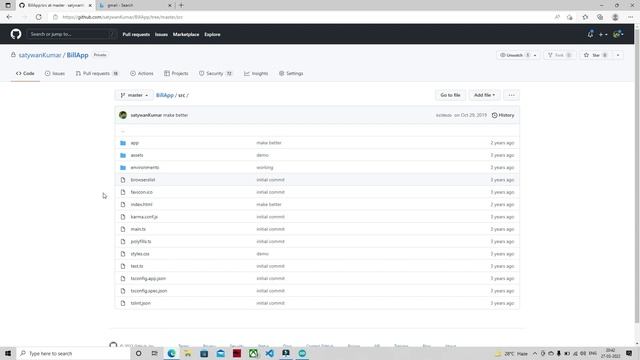
Task: Open Task View on the taskbar
Action: point(154,353)
